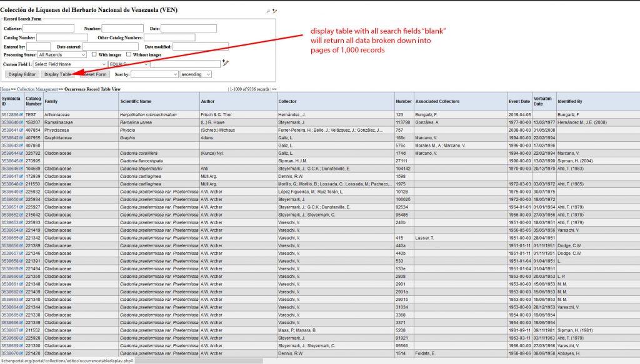The width and height of the screenshot is (640, 364).
Task: Open the Sort by field dropdown
Action: tap(155, 74)
